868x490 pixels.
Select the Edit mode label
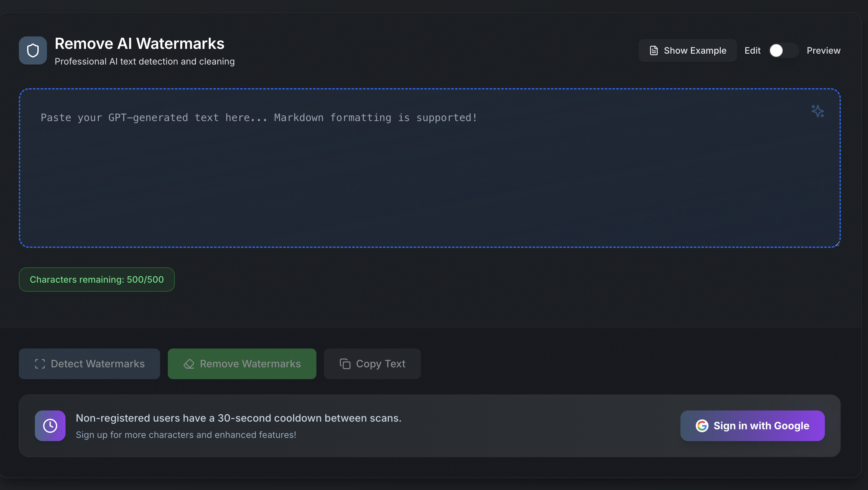pyautogui.click(x=752, y=50)
